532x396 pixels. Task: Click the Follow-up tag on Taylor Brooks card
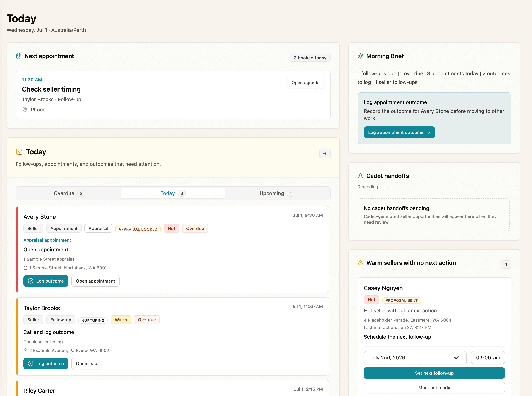61,320
